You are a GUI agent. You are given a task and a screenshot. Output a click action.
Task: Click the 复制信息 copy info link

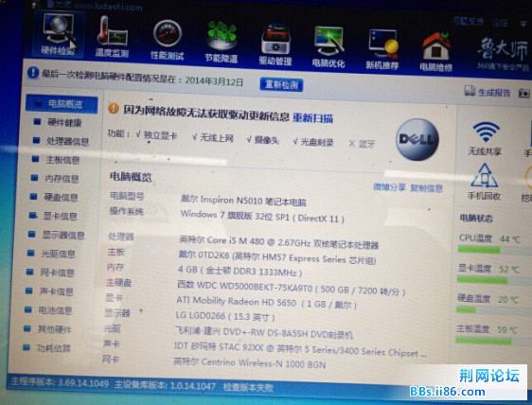pyautogui.click(x=427, y=188)
